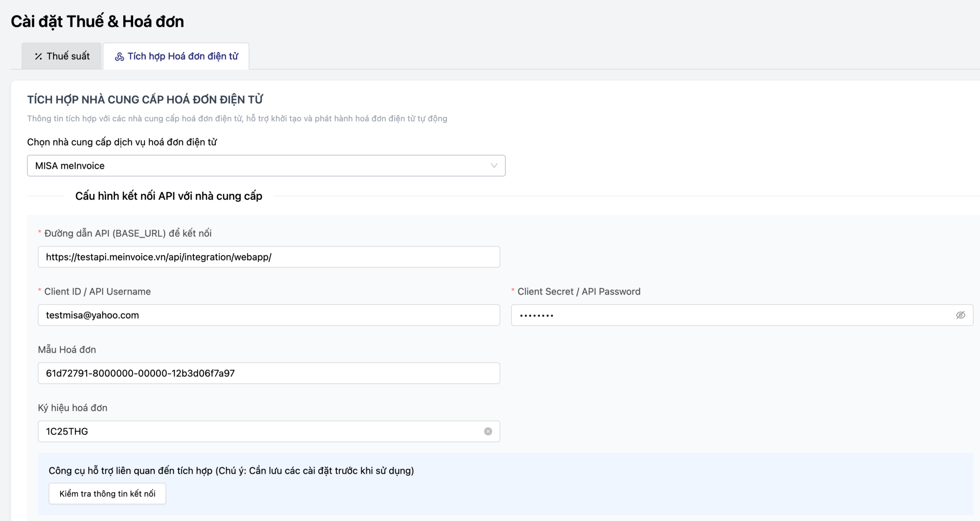Switch to the Thuế suất tab
This screenshot has width=980, height=521.
[x=62, y=56]
